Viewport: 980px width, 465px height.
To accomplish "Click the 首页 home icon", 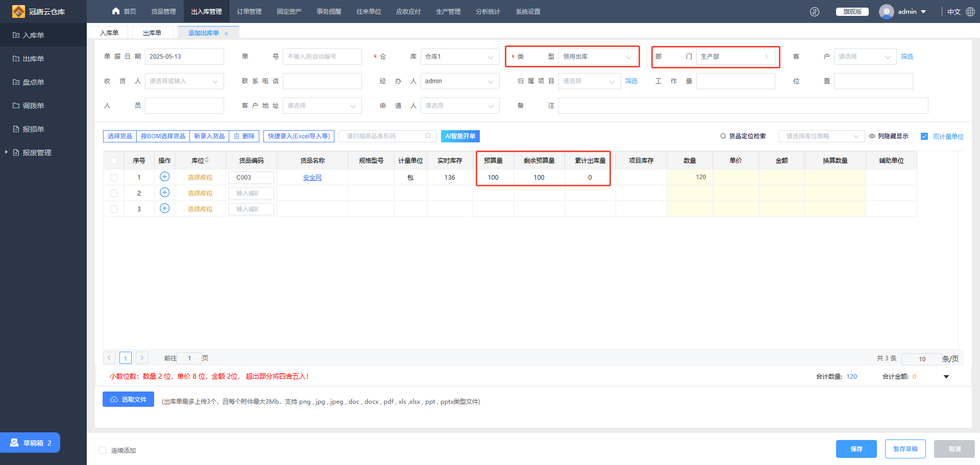I will [x=116, y=11].
